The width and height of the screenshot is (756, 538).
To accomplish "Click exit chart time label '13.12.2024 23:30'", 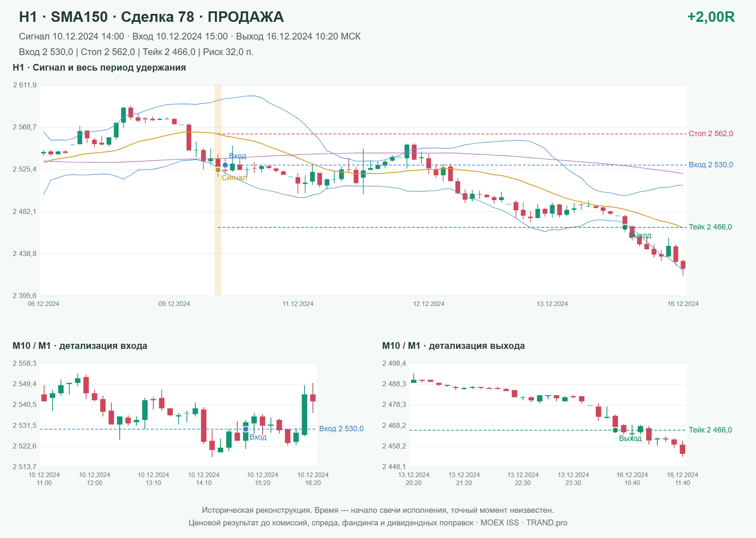I will (x=573, y=479).
